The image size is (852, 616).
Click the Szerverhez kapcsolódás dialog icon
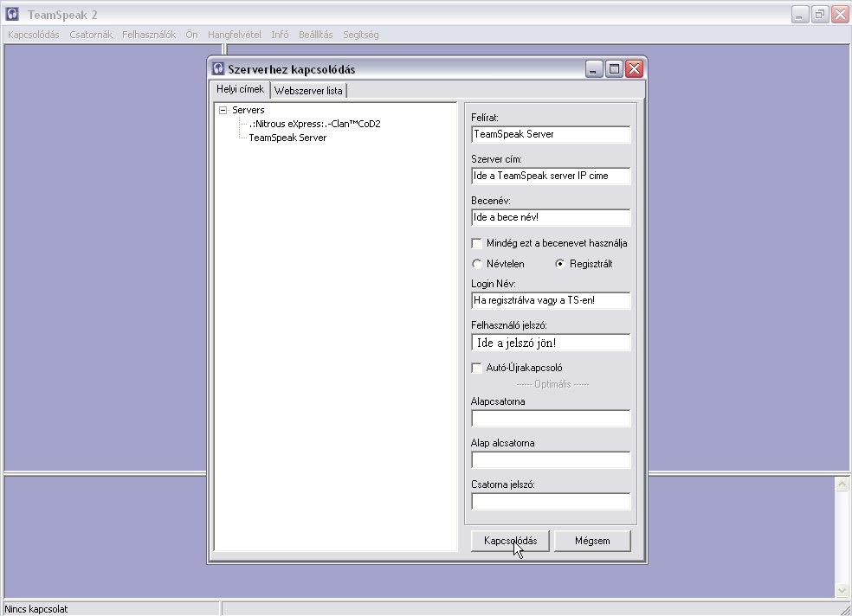pyautogui.click(x=218, y=69)
